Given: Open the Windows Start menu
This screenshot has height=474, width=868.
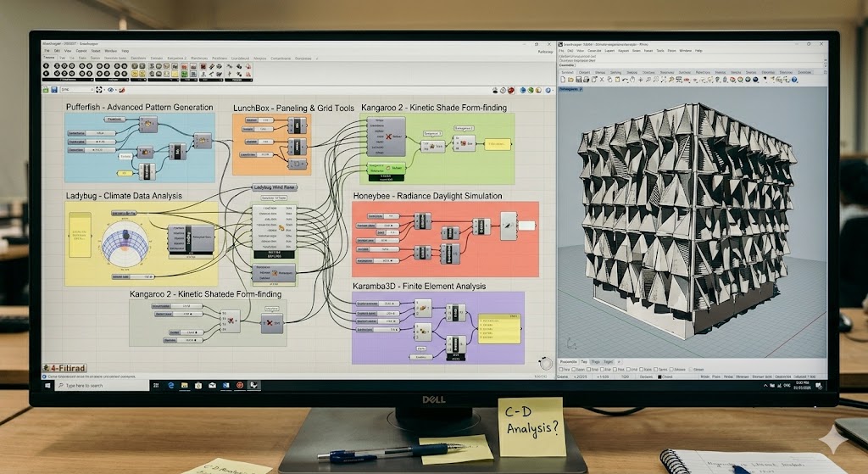Looking at the screenshot, I should 47,385.
